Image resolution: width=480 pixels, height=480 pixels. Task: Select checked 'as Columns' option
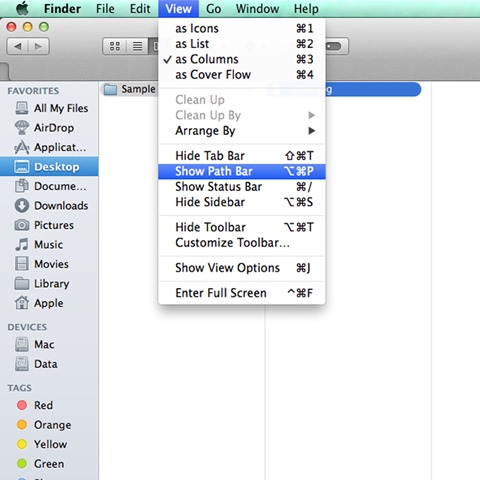pos(242,59)
